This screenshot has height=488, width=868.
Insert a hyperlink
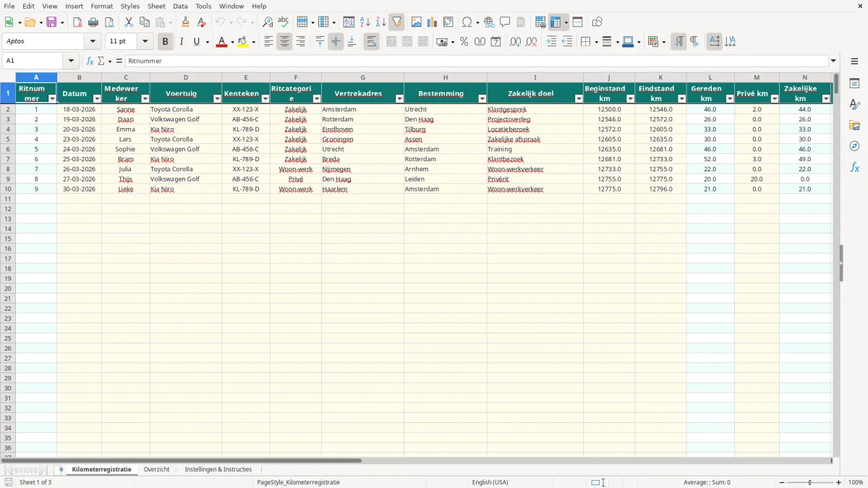pos(489,22)
